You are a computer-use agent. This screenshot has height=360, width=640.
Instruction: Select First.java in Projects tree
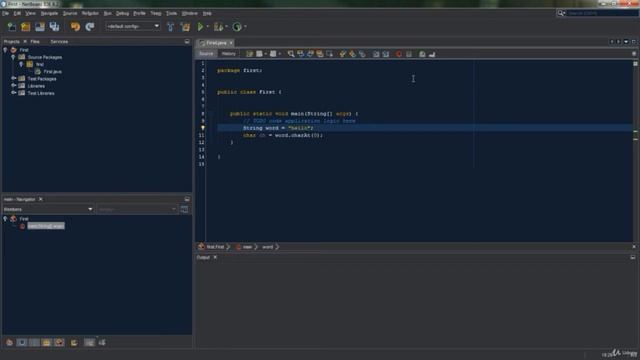coord(53,72)
